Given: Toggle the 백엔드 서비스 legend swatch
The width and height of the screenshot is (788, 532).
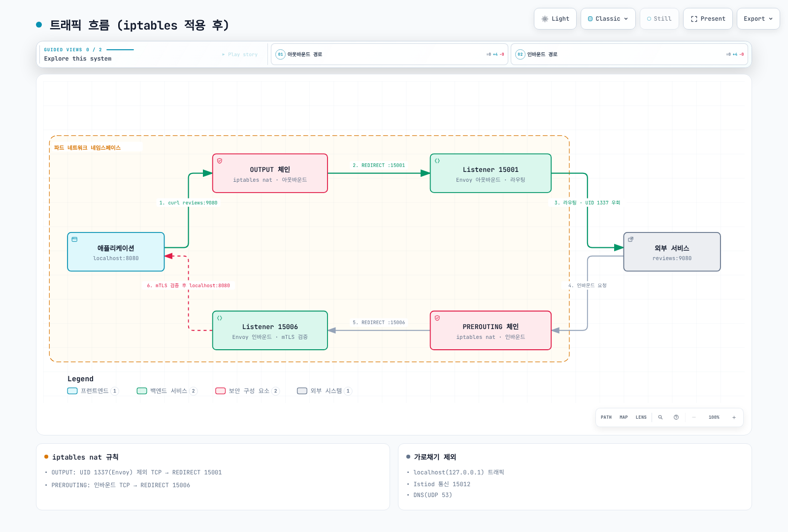Looking at the screenshot, I should [142, 391].
